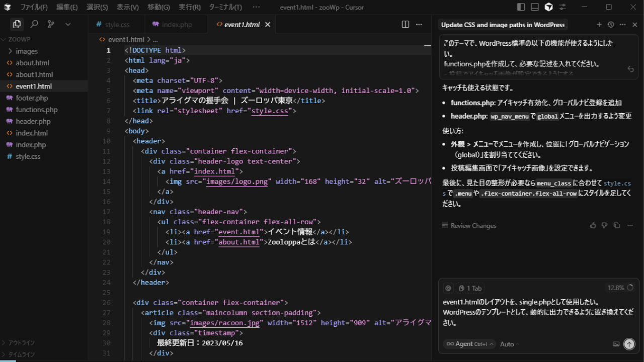Copy the chat response

617,225
